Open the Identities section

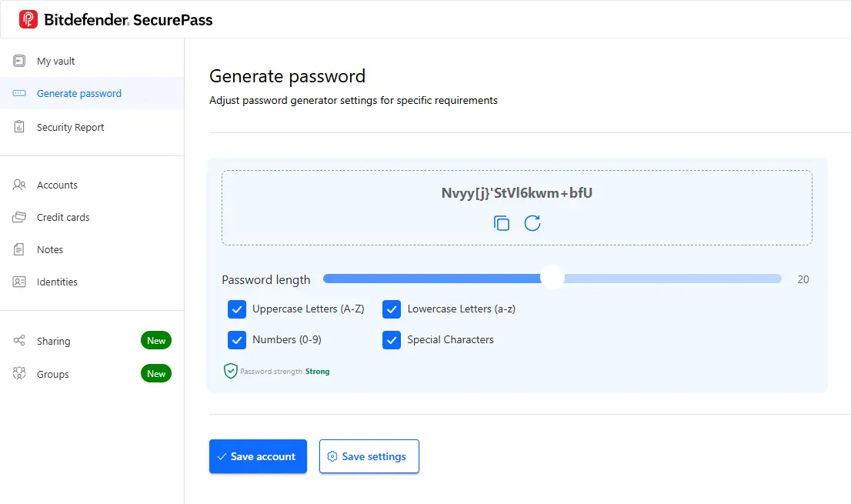click(58, 282)
